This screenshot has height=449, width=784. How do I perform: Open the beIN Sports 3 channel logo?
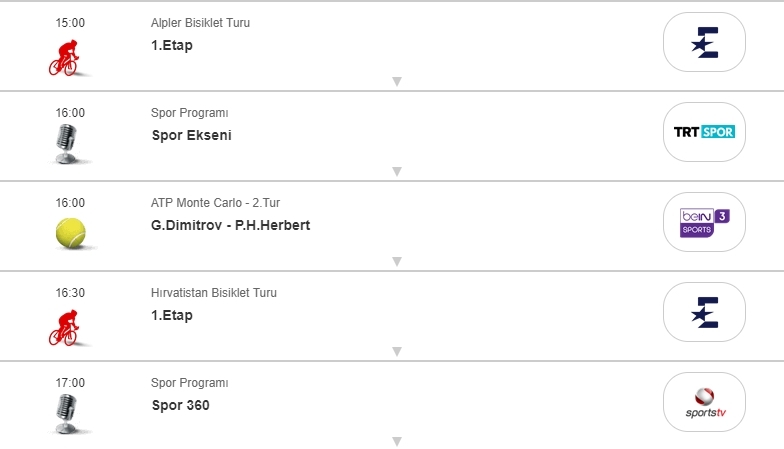click(704, 222)
